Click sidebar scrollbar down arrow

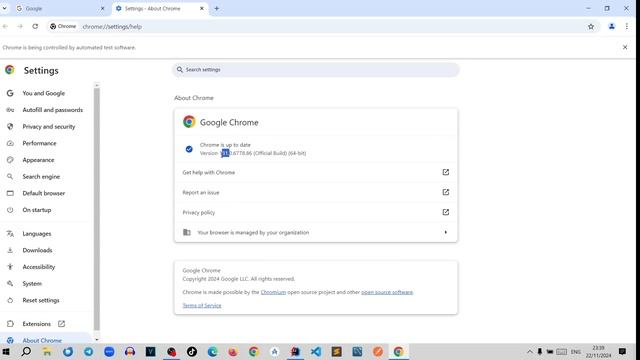[97, 340]
